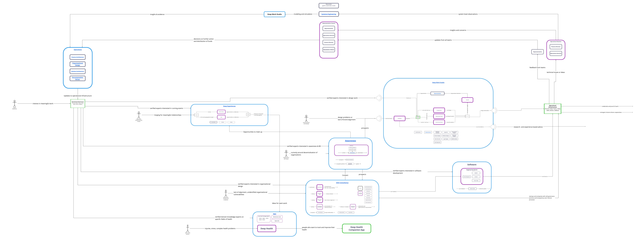Viewport: 644px width, 250px height.
Task: Open the Documentation Writer link
Action: pos(78,78)
